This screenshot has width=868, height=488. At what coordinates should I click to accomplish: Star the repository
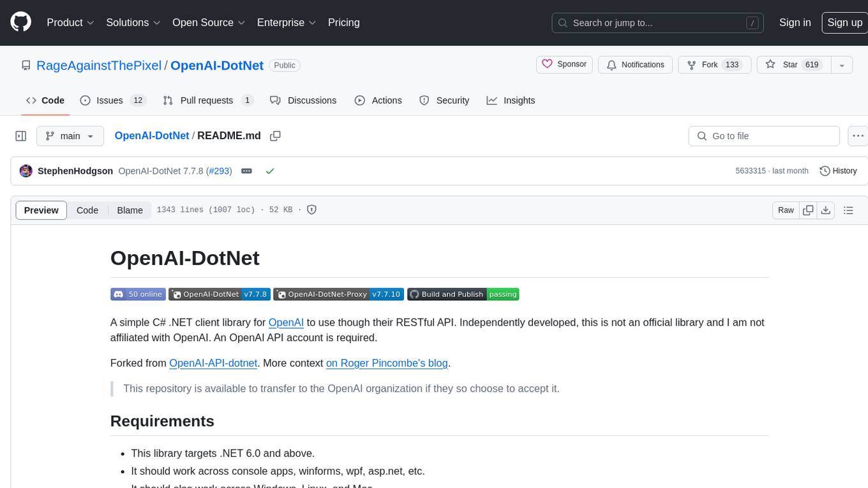[793, 65]
